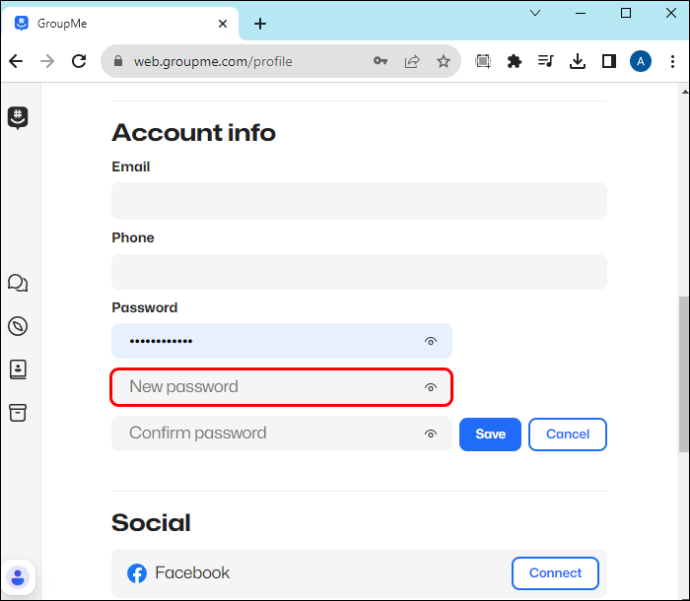Open the Contacts icon in sidebar
The image size is (690, 601).
18,369
